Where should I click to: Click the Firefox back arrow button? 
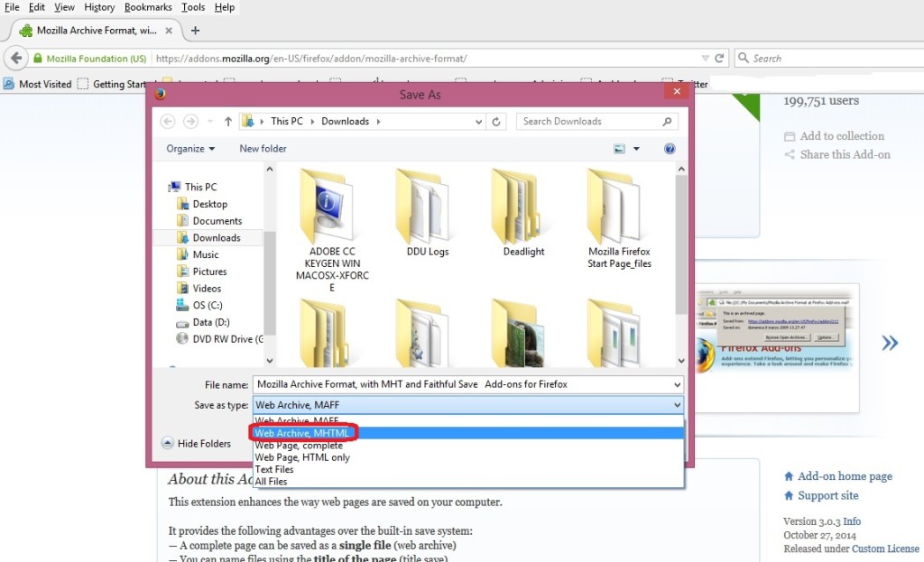coord(16,58)
